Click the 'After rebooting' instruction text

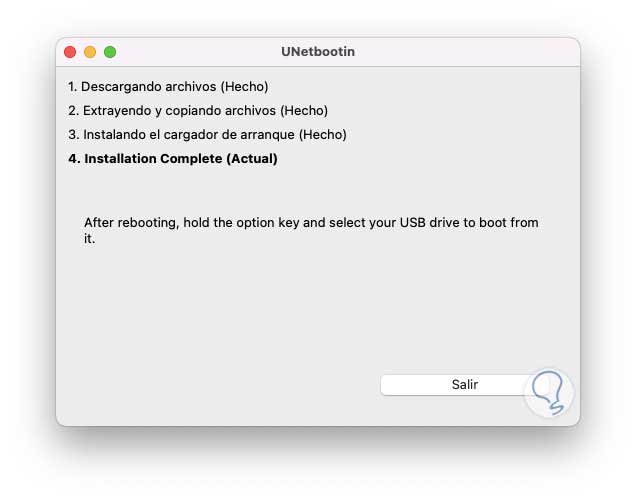coord(130,223)
